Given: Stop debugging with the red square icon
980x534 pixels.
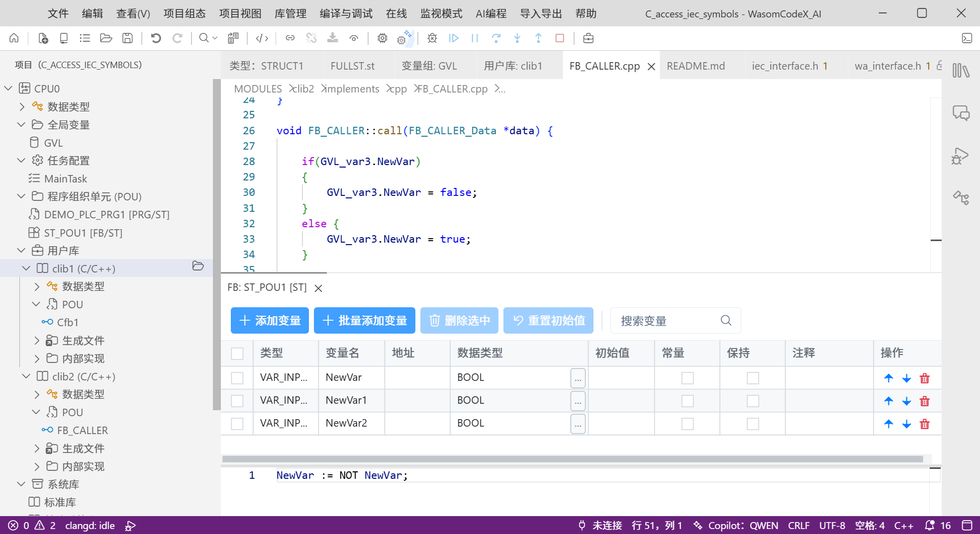Looking at the screenshot, I should [560, 38].
